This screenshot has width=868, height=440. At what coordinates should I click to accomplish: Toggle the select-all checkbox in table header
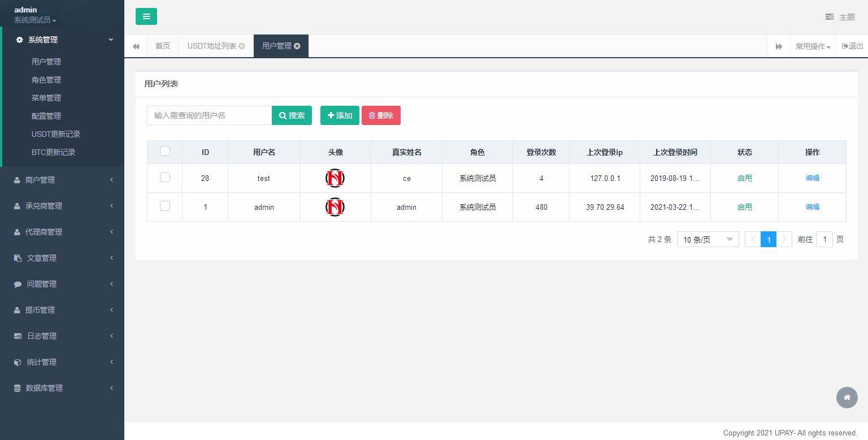click(164, 151)
